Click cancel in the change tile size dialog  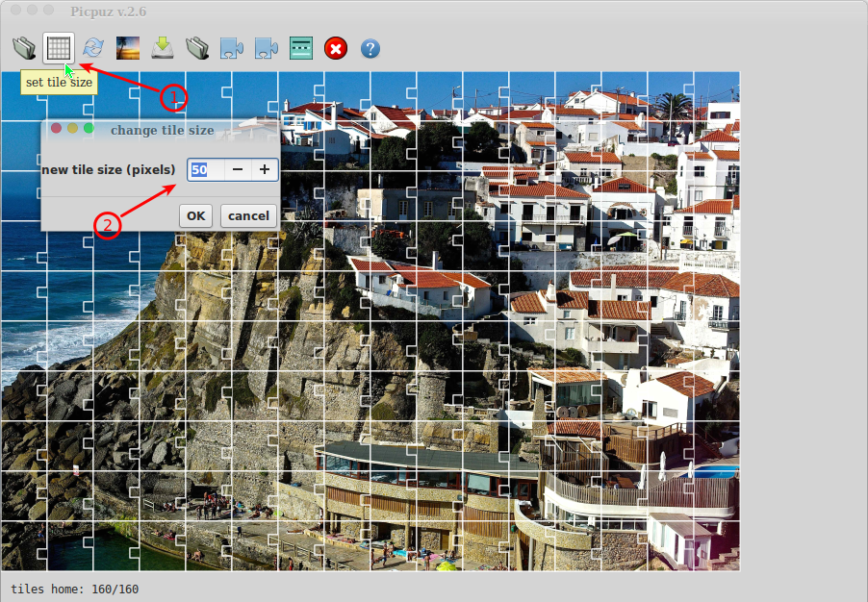tap(248, 215)
